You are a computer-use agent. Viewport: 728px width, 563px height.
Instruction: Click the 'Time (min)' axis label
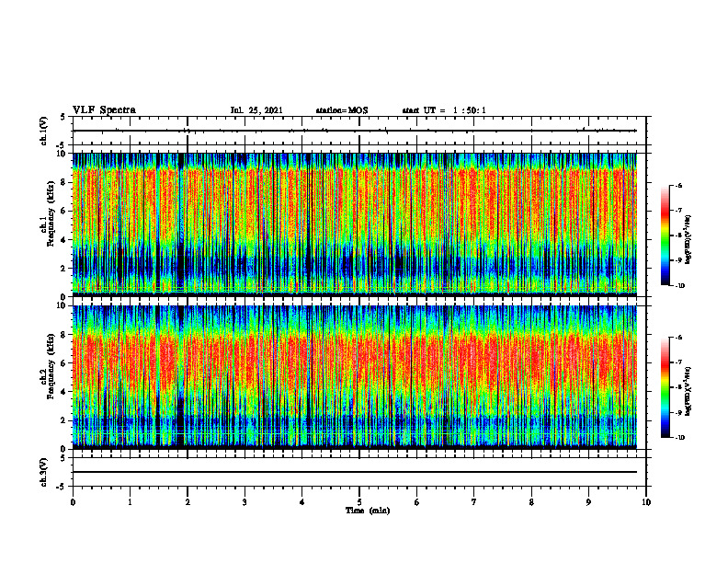(x=368, y=511)
